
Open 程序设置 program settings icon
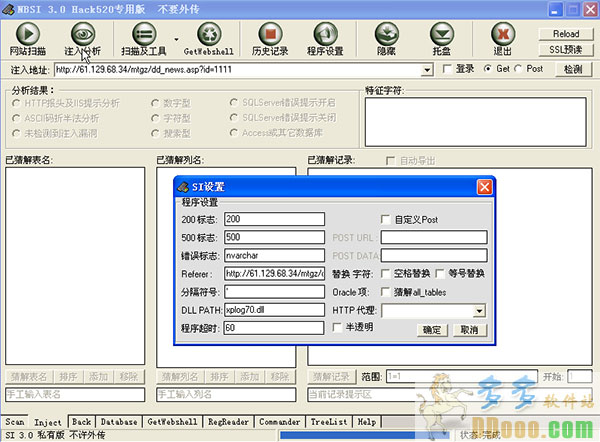[x=325, y=39]
